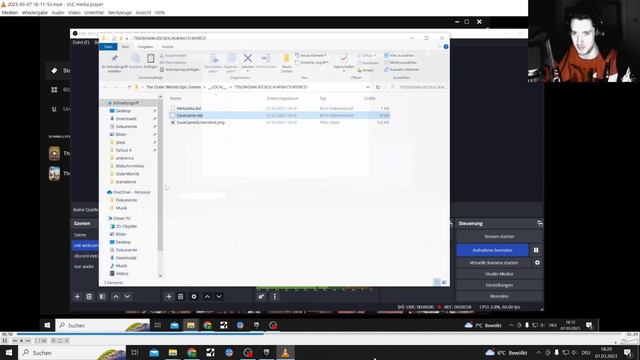Click the Explorer search field
The image size is (640, 360).
tap(416, 87)
